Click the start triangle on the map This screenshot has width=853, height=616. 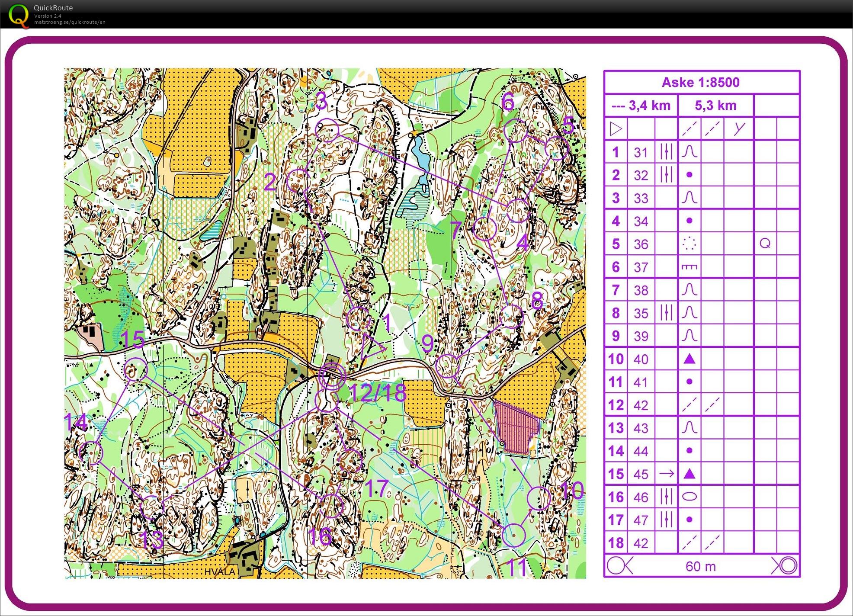pyautogui.click(x=372, y=346)
